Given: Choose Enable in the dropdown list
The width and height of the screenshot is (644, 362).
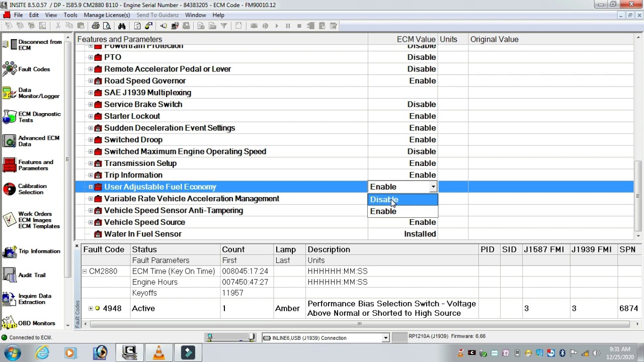Looking at the screenshot, I should point(403,211).
